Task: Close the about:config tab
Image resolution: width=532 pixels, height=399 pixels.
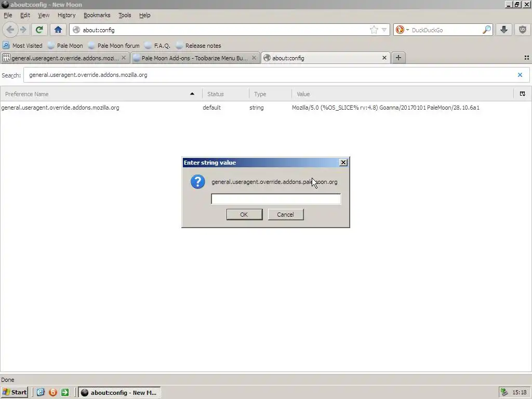Action: pos(384,58)
